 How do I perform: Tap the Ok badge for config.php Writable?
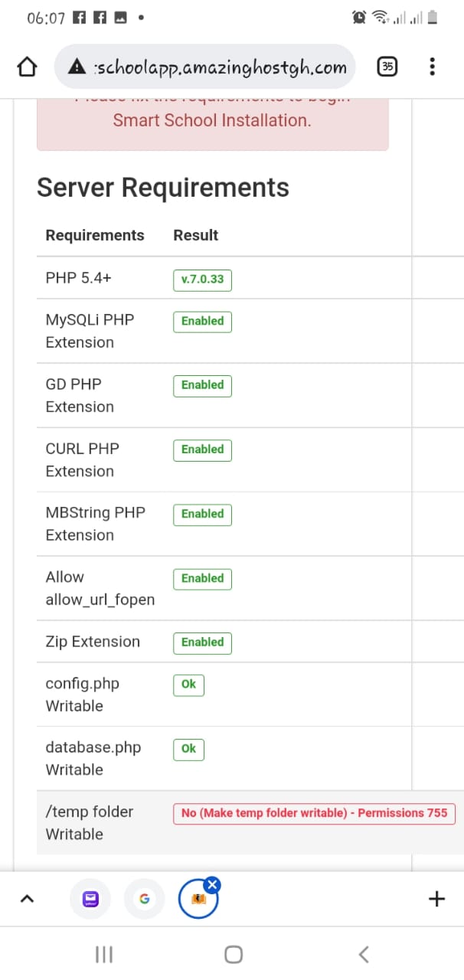(188, 685)
